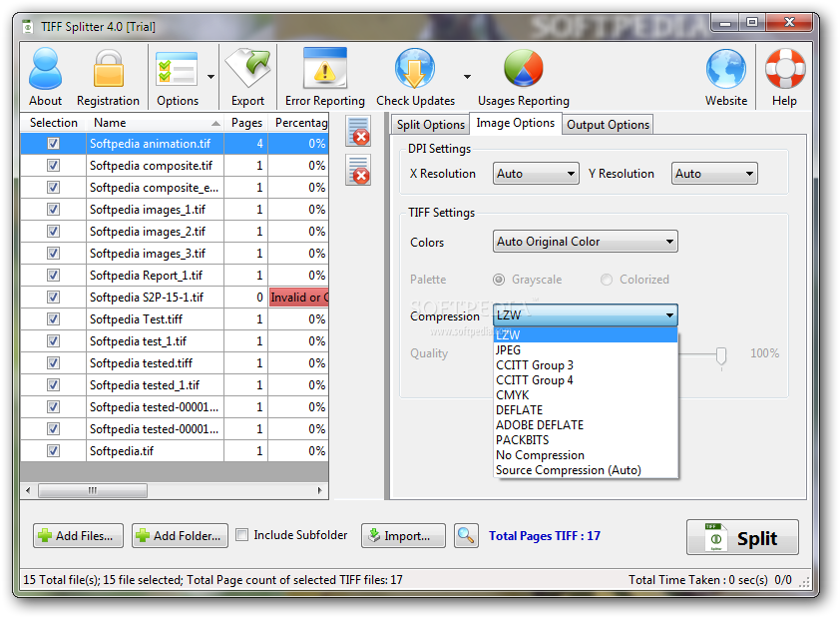
Task: Choose Source Compression (Auto) option
Action: tap(586, 470)
